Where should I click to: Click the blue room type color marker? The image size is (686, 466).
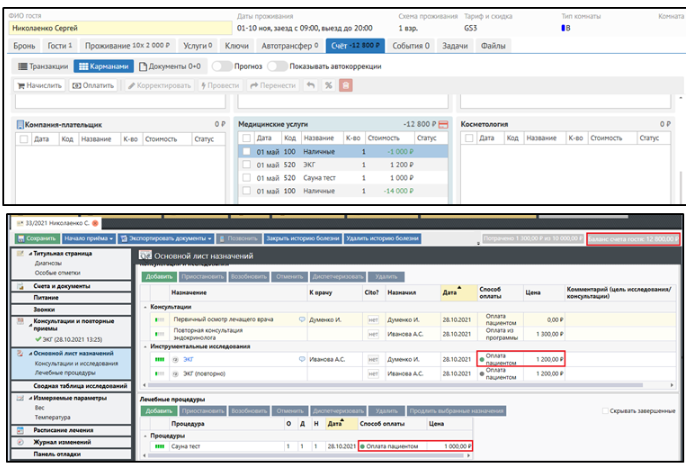(x=565, y=28)
